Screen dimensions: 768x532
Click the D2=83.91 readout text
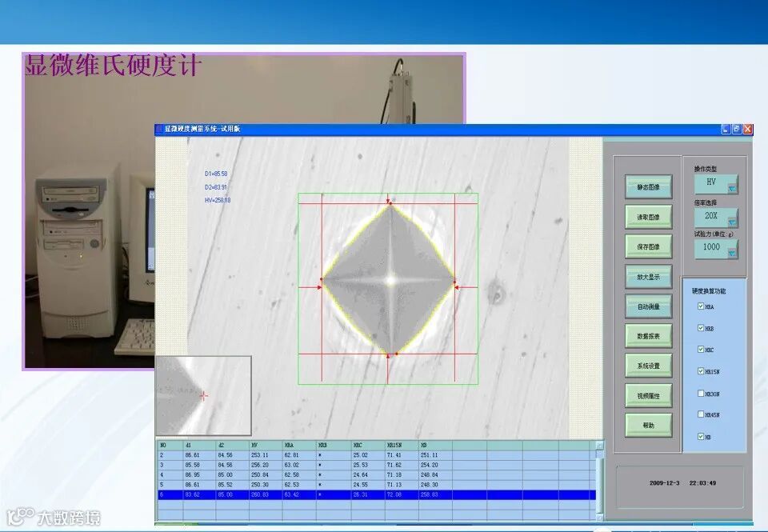point(216,187)
